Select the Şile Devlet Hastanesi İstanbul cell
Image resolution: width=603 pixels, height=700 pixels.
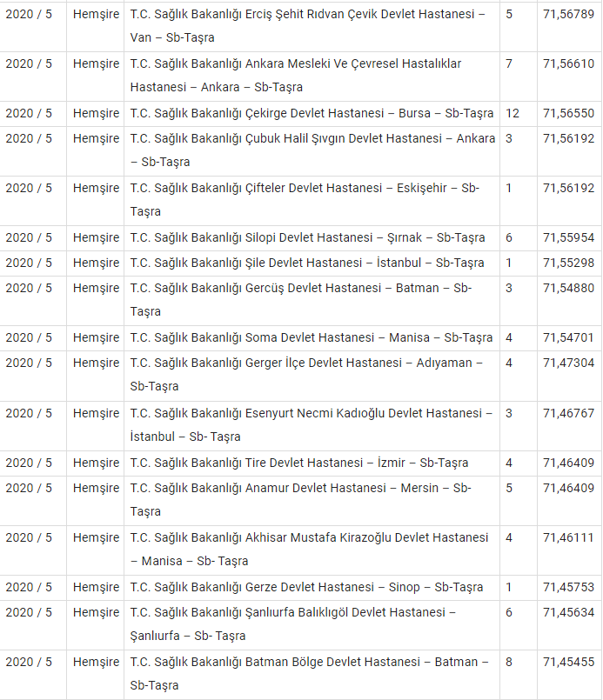pos(312,263)
